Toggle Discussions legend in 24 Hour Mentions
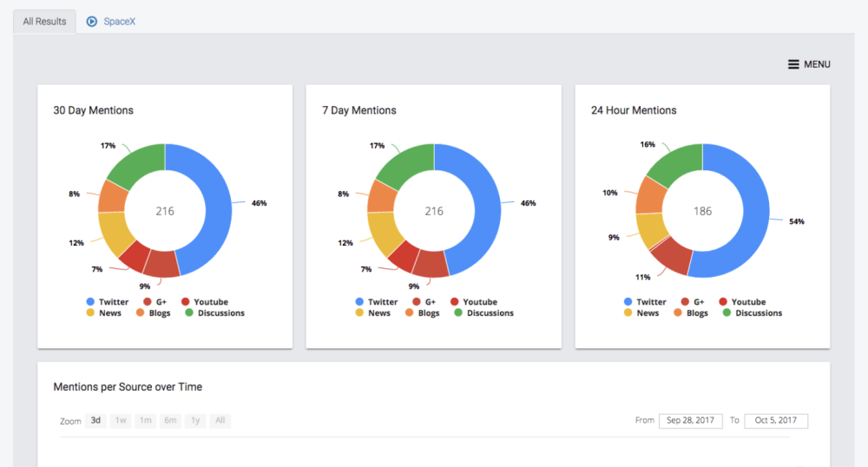This screenshot has height=467, width=868. point(758,313)
